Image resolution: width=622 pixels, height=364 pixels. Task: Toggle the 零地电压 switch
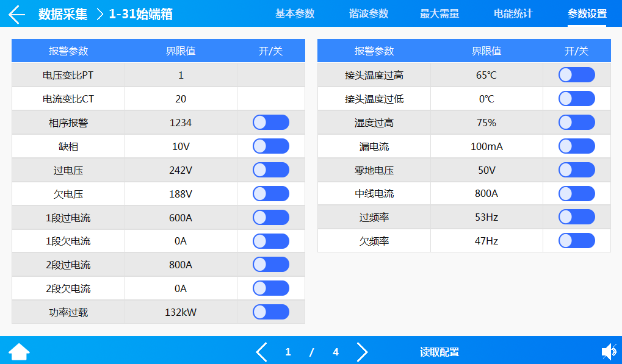click(x=577, y=170)
